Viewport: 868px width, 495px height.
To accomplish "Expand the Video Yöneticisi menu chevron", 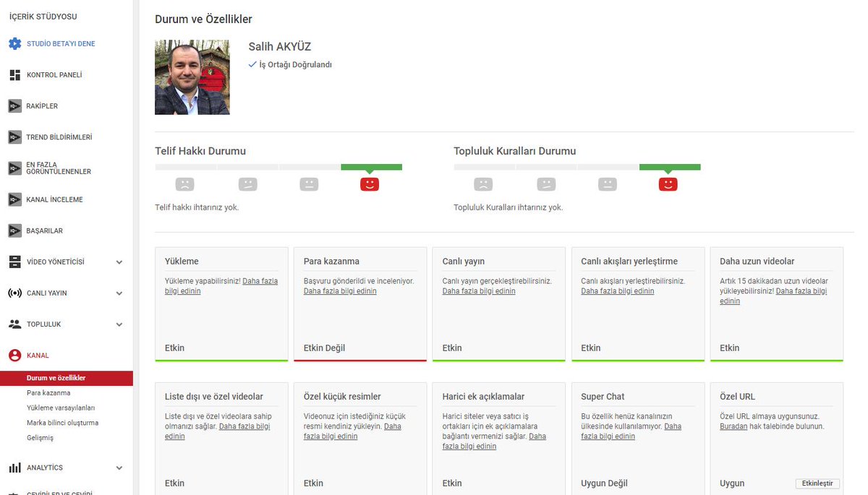I will click(x=119, y=262).
